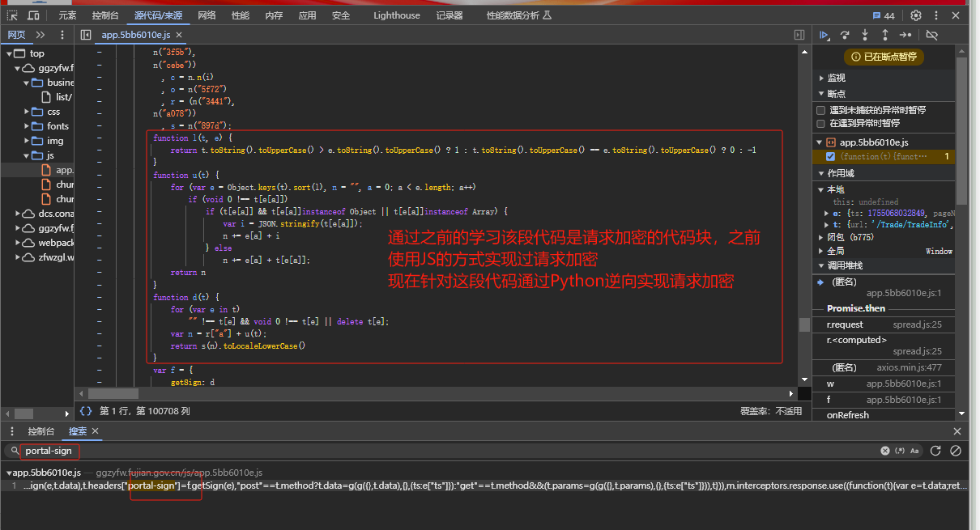Image resolution: width=980 pixels, height=530 pixels.
Task: Collapse the 本地 local scope
Action: tap(821, 189)
